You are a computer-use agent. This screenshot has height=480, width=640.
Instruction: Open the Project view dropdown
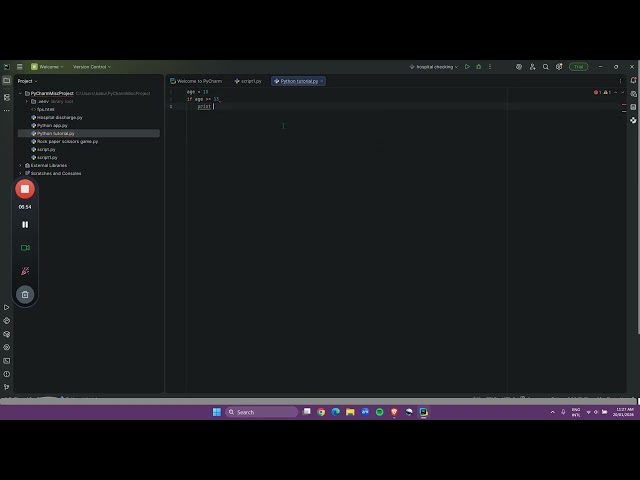pos(27,81)
